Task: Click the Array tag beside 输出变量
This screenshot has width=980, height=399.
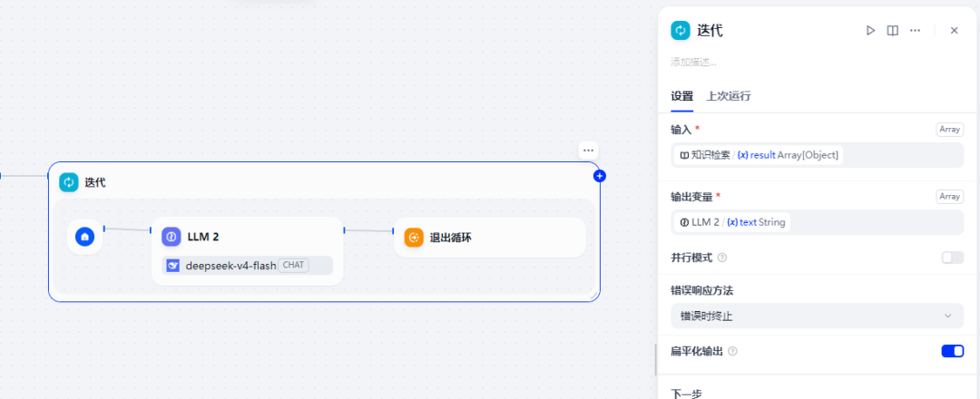Action: click(949, 196)
